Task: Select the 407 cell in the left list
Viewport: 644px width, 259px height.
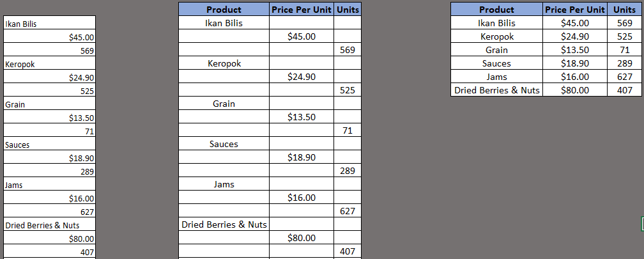Action: pyautogui.click(x=49, y=251)
